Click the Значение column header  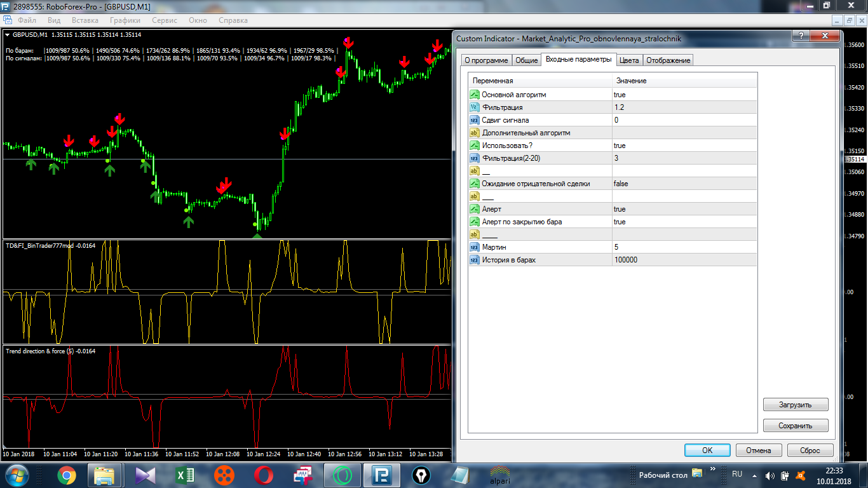[x=684, y=81]
